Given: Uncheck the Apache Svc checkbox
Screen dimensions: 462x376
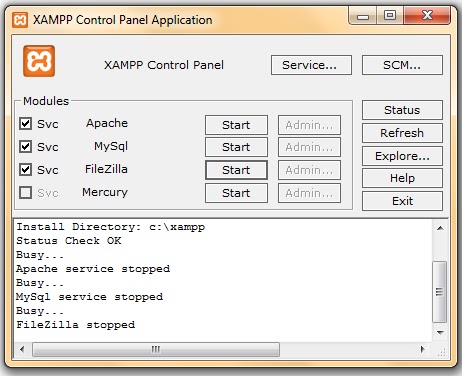Looking at the screenshot, I should (x=26, y=124).
